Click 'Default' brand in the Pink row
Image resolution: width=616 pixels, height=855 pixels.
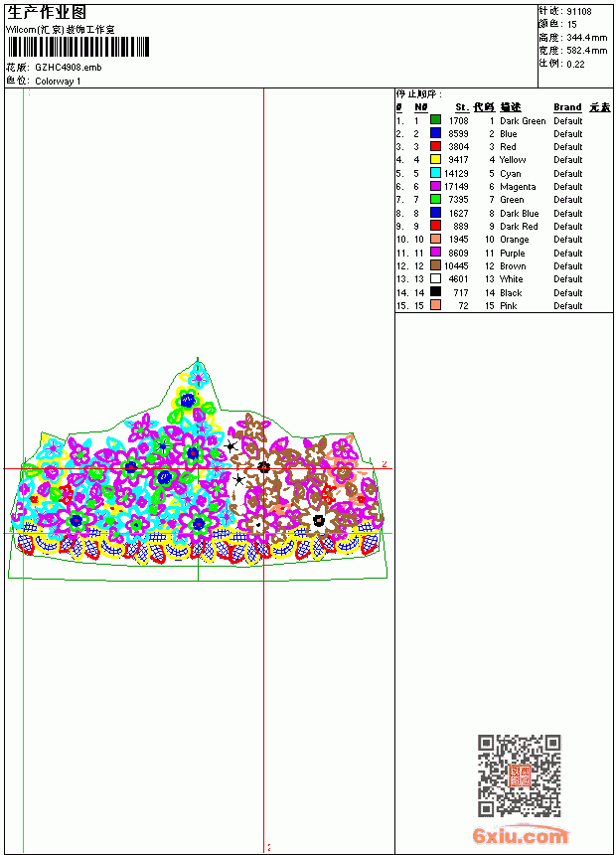(568, 306)
